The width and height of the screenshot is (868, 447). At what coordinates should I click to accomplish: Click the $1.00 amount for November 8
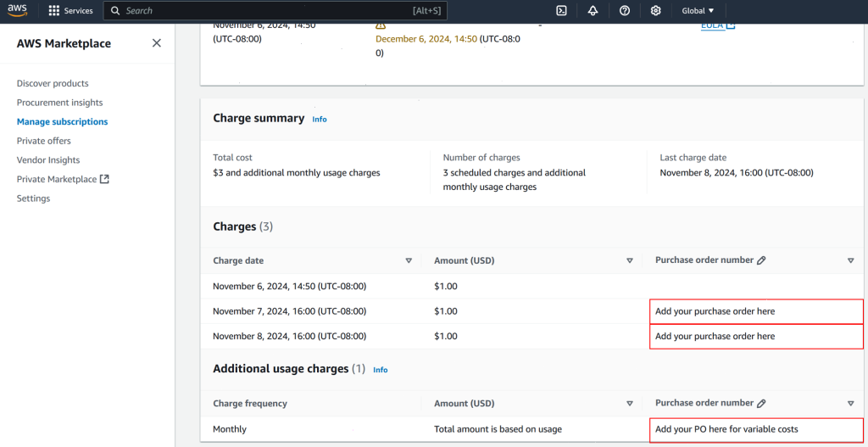(446, 336)
